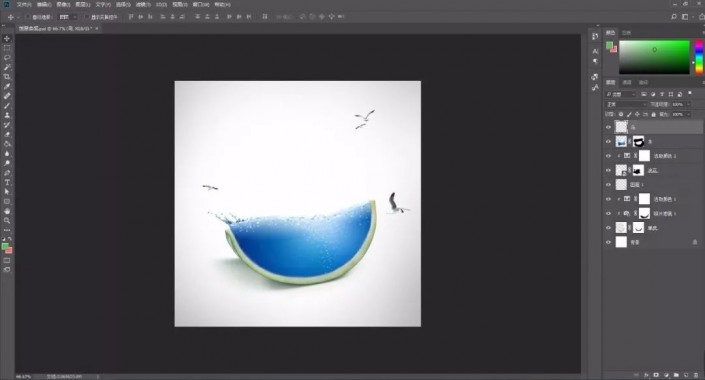
Task: Open the blend mode dropdown (正常)
Action: tap(626, 104)
